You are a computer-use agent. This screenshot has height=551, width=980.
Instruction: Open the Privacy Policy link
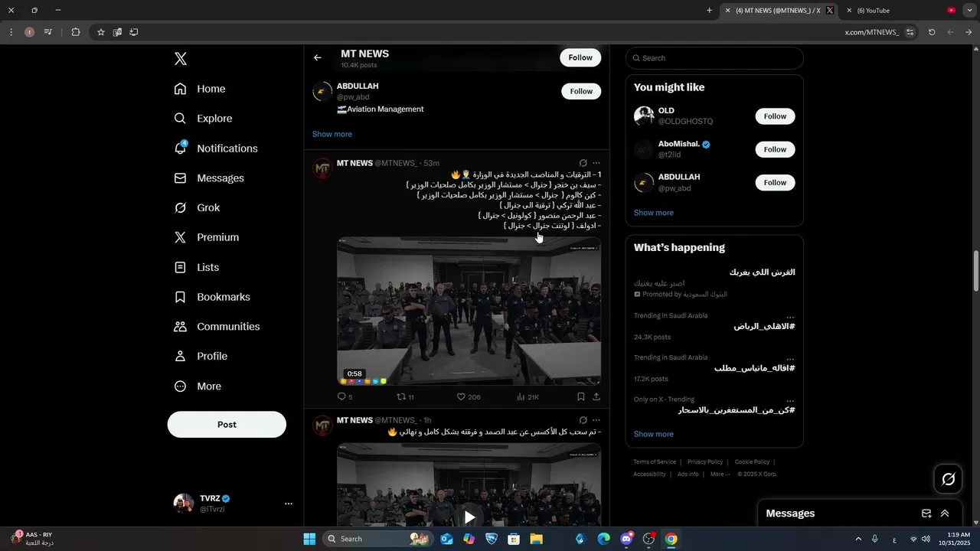pos(705,461)
